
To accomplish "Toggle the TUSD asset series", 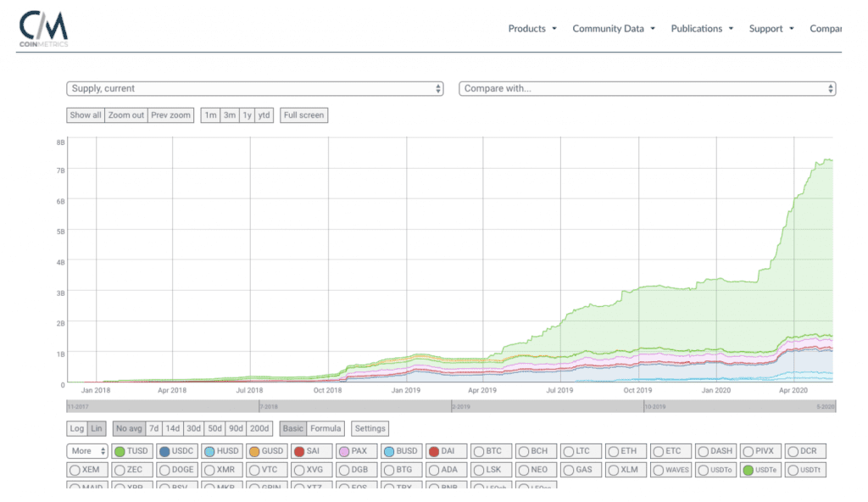I will [131, 451].
